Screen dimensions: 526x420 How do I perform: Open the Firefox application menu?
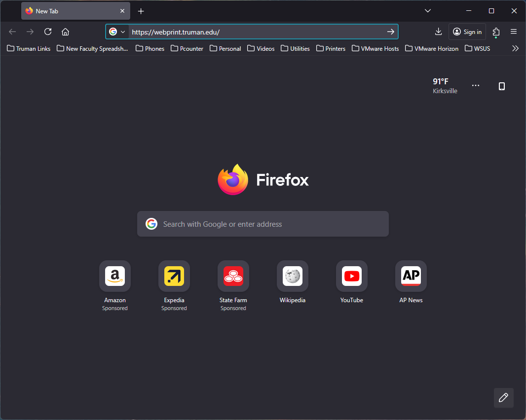[514, 32]
